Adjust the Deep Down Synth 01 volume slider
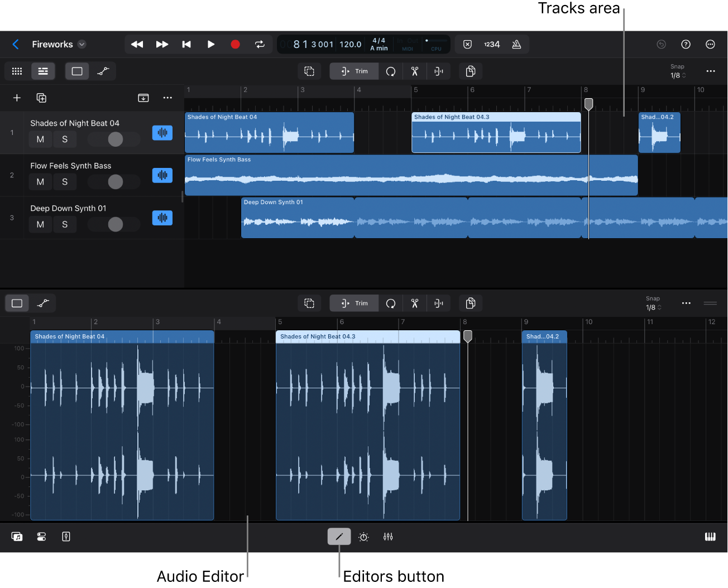The height and width of the screenshot is (588, 728). pos(114,224)
